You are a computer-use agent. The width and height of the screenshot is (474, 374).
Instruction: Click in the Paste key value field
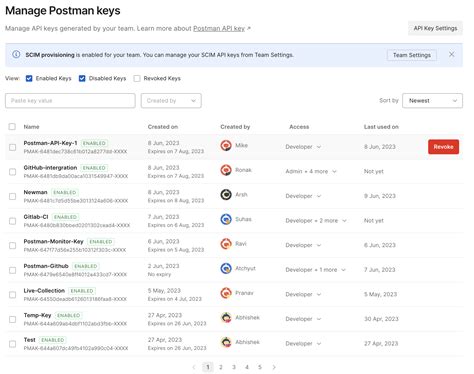coord(70,101)
